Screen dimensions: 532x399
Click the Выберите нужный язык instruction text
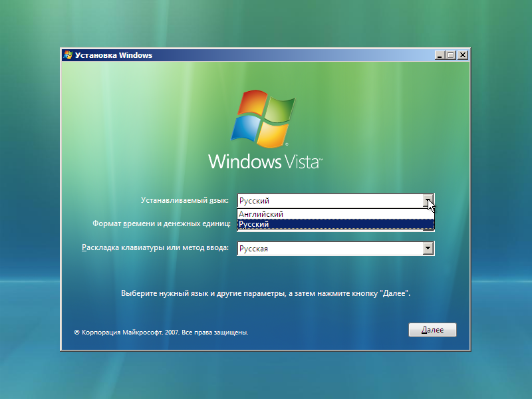click(x=265, y=293)
